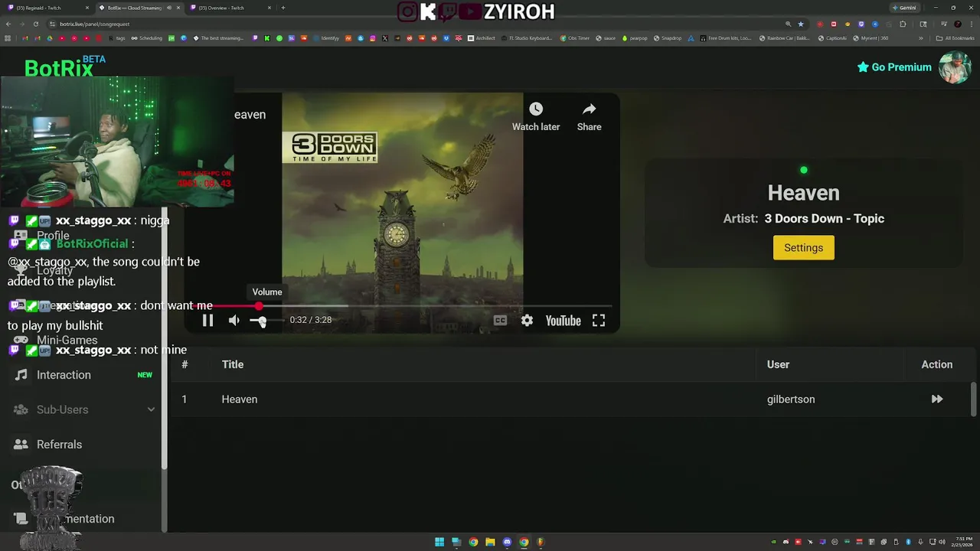Image resolution: width=980 pixels, height=551 pixels.
Task: Open the user avatar menu
Action: click(x=955, y=67)
